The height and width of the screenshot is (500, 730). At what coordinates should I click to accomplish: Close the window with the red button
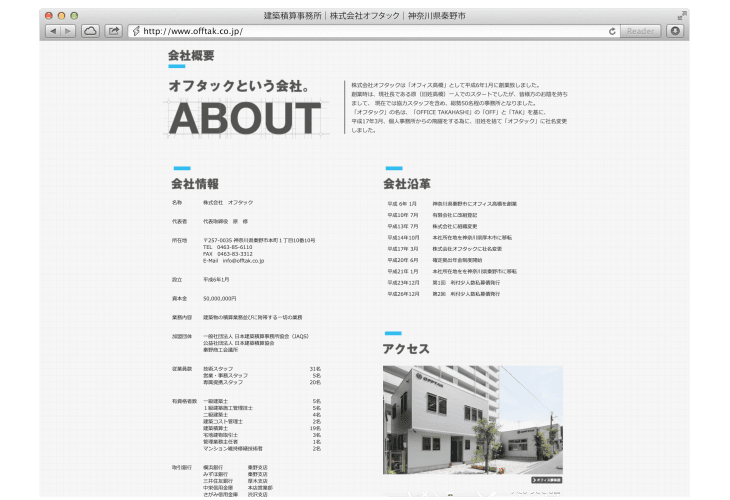coord(48,16)
